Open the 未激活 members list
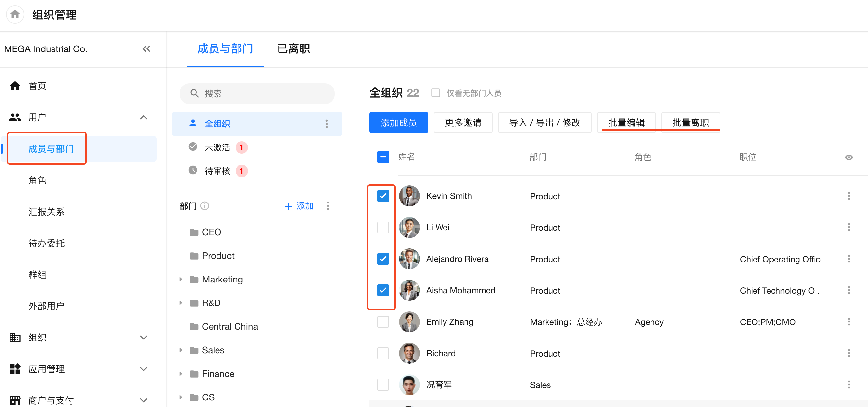 point(217,147)
